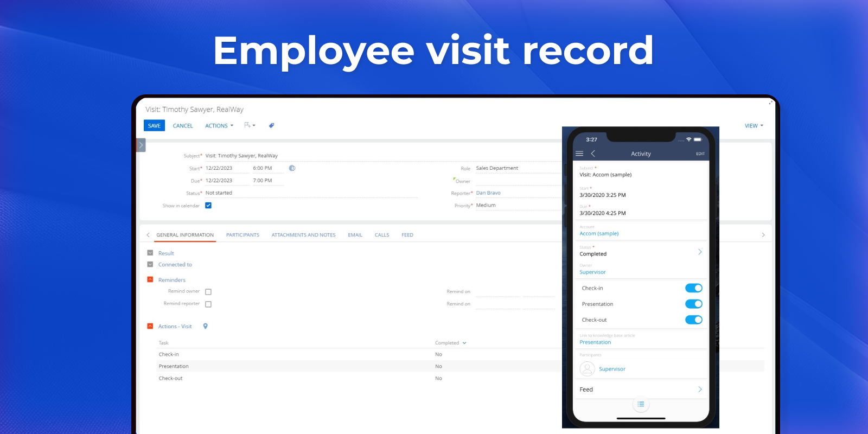
Task: Open the flag process icon dropdown
Action: click(x=250, y=125)
